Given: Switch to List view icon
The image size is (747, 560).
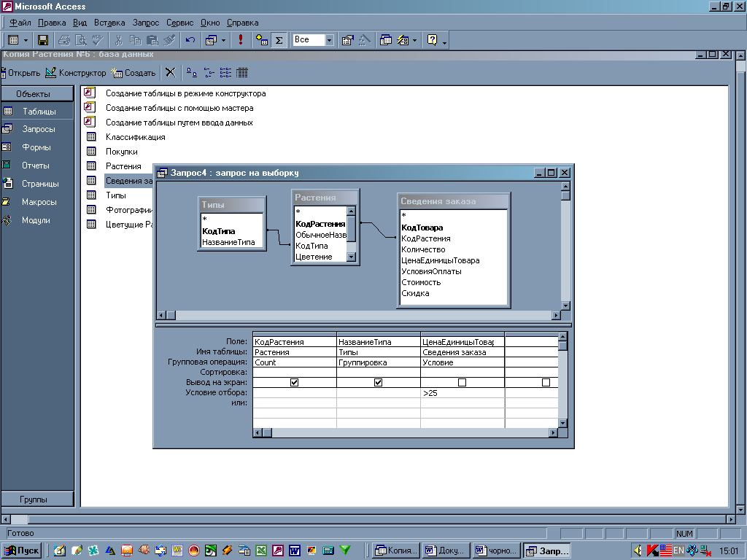Looking at the screenshot, I should point(225,73).
